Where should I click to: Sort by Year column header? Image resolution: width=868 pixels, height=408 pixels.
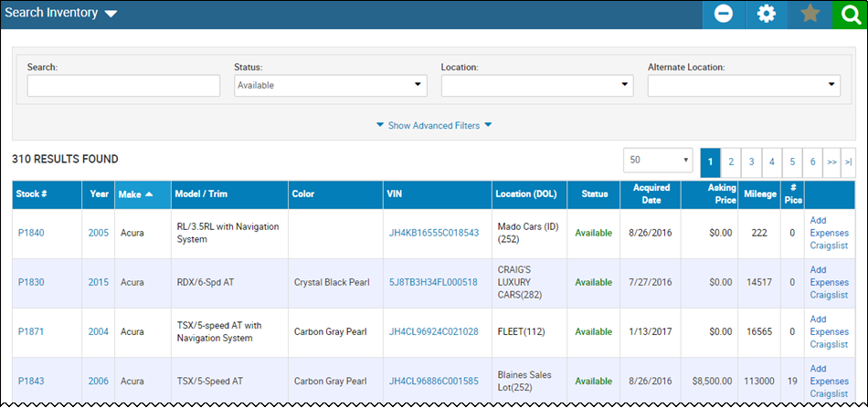tap(99, 194)
